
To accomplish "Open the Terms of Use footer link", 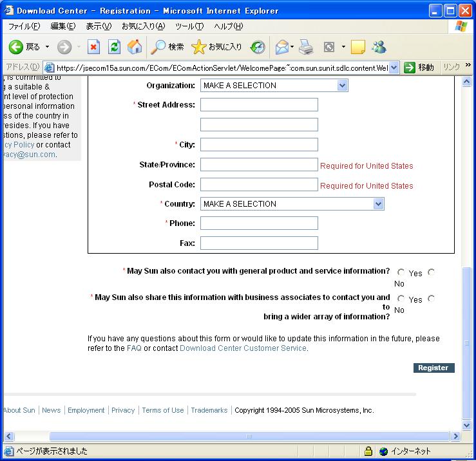I will click(163, 410).
